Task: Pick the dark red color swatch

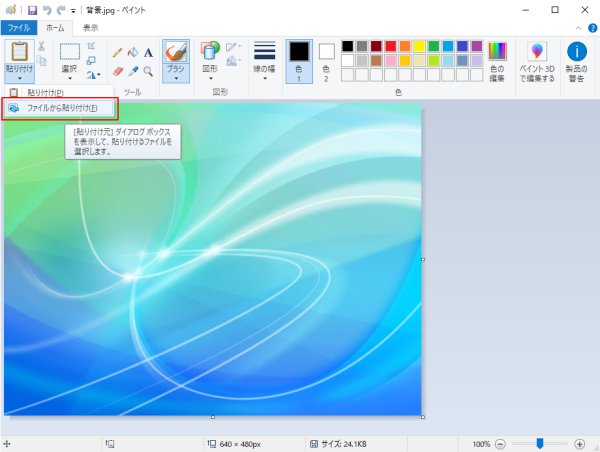Action: pyautogui.click(x=376, y=46)
